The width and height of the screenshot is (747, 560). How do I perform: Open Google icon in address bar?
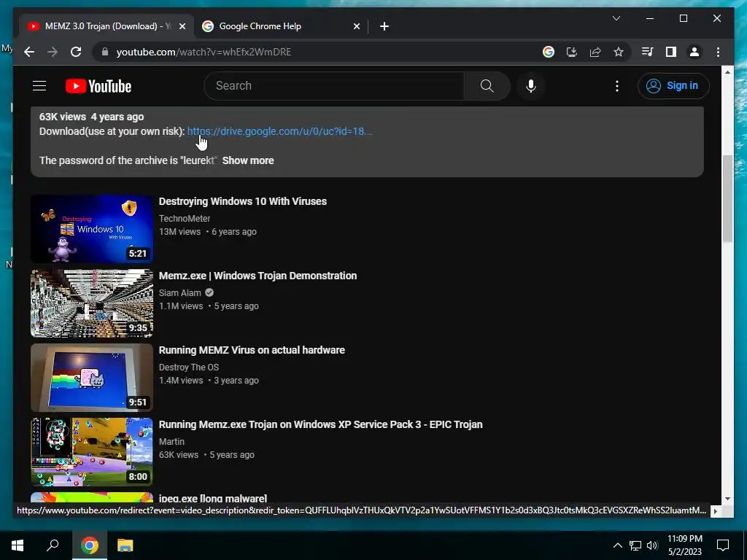[x=549, y=52]
